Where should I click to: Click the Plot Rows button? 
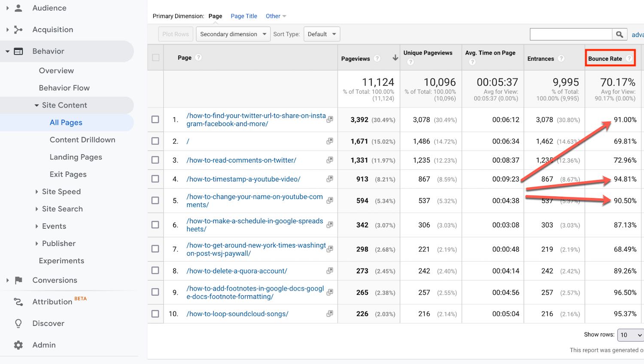(176, 34)
